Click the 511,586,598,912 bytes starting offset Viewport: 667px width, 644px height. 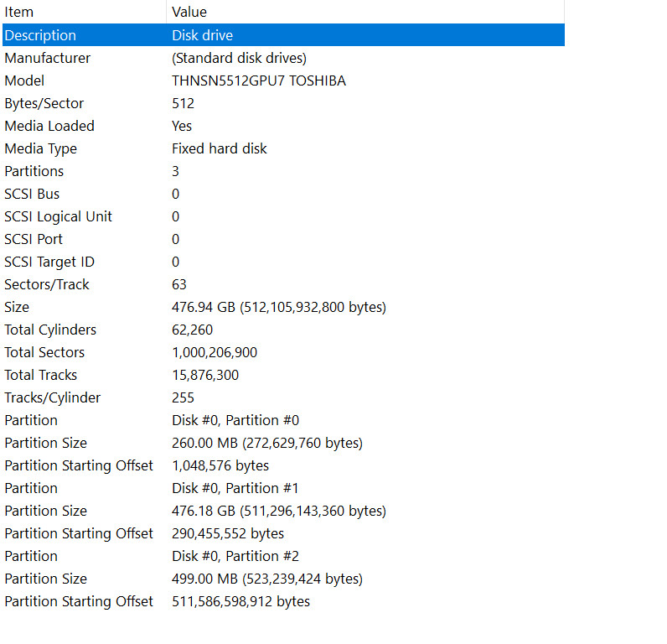(x=240, y=601)
